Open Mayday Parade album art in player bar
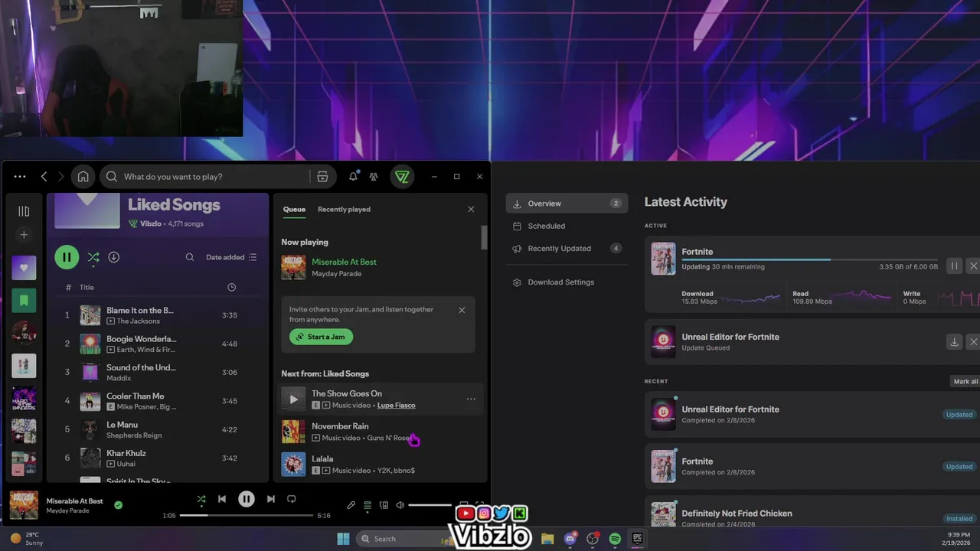This screenshot has width=980, height=551. click(24, 505)
